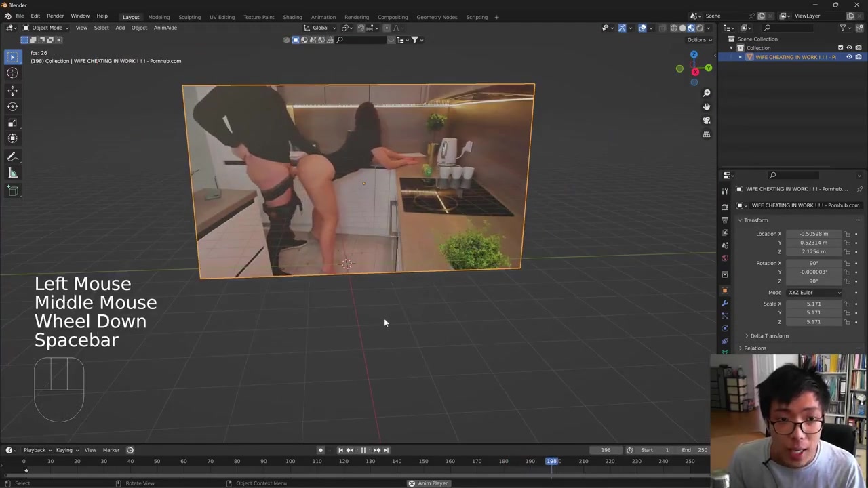The width and height of the screenshot is (868, 488).
Task: Select the Cursor tool in the toolbar
Action: coord(12,73)
